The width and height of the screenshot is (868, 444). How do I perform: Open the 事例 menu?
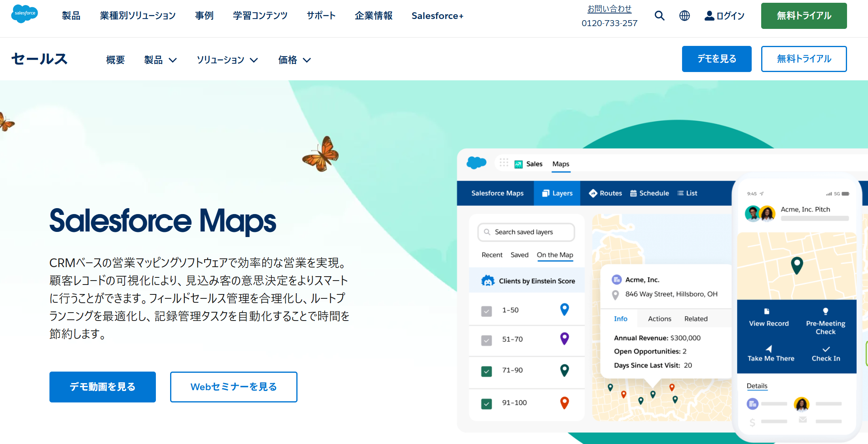pos(204,15)
